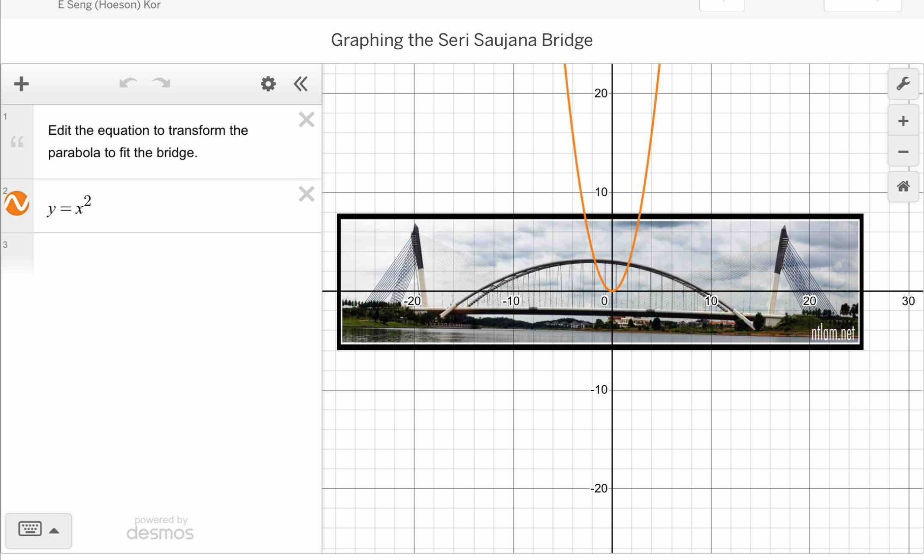Collapse the expressions panel with the chevron
Viewport: 924px width, 560px height.
tap(300, 84)
